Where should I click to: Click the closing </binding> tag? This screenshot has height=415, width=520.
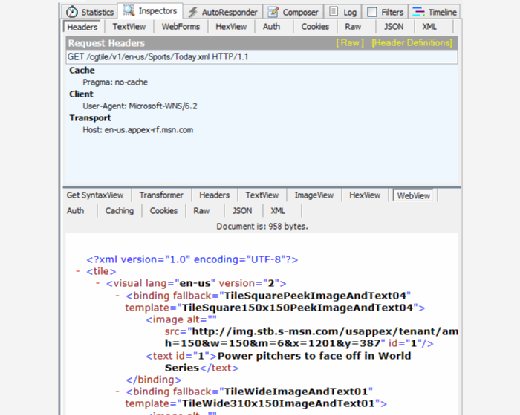[x=154, y=380]
